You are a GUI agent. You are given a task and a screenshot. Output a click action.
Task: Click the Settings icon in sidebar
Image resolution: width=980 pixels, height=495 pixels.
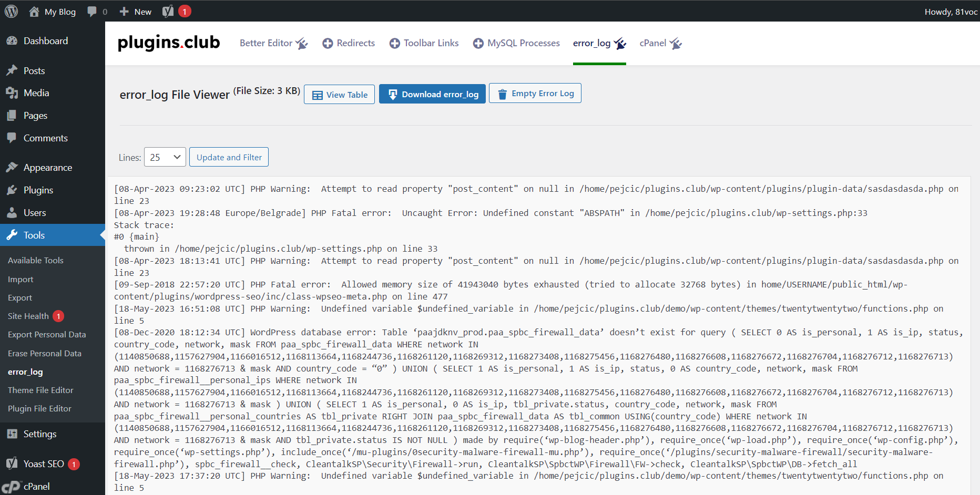click(x=12, y=434)
